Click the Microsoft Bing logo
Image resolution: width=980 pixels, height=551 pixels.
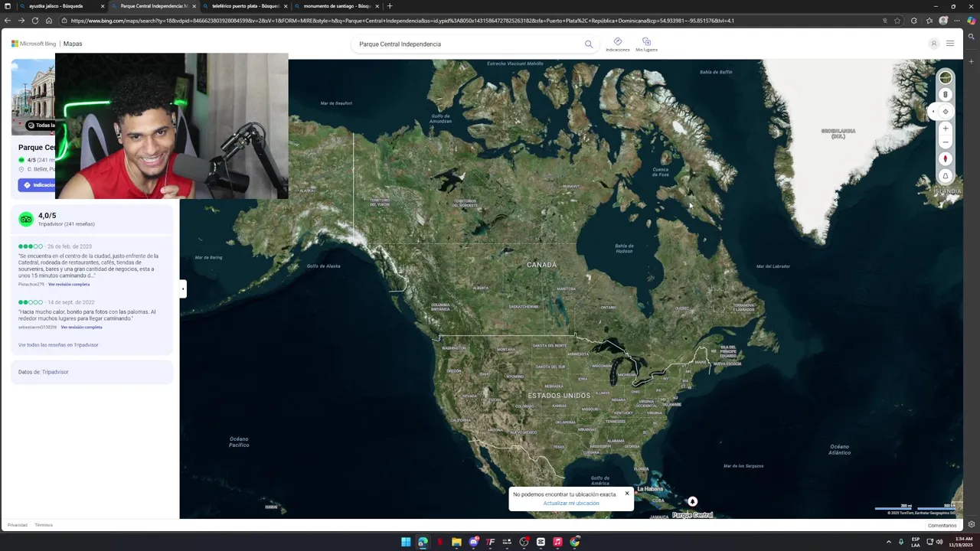[x=34, y=44]
